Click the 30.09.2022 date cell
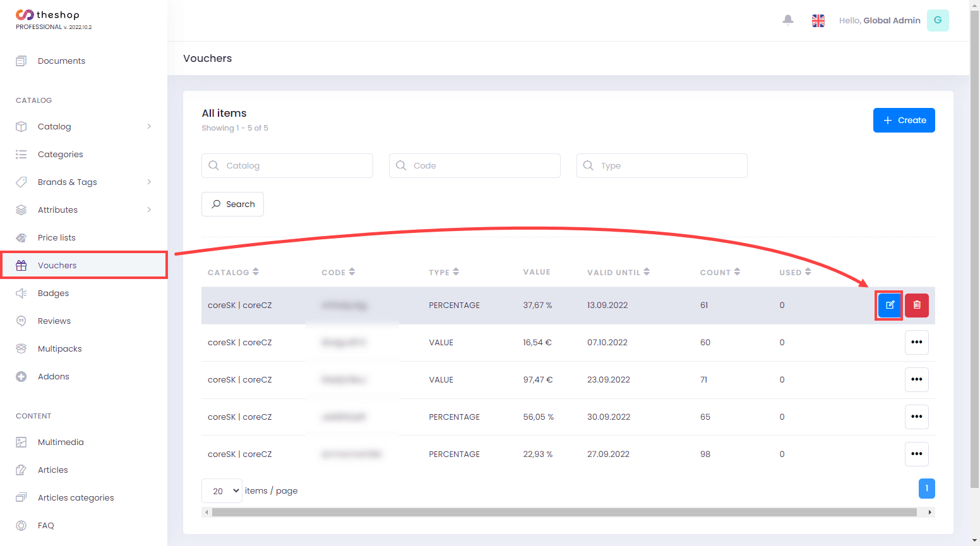The height and width of the screenshot is (546, 980). pos(609,417)
